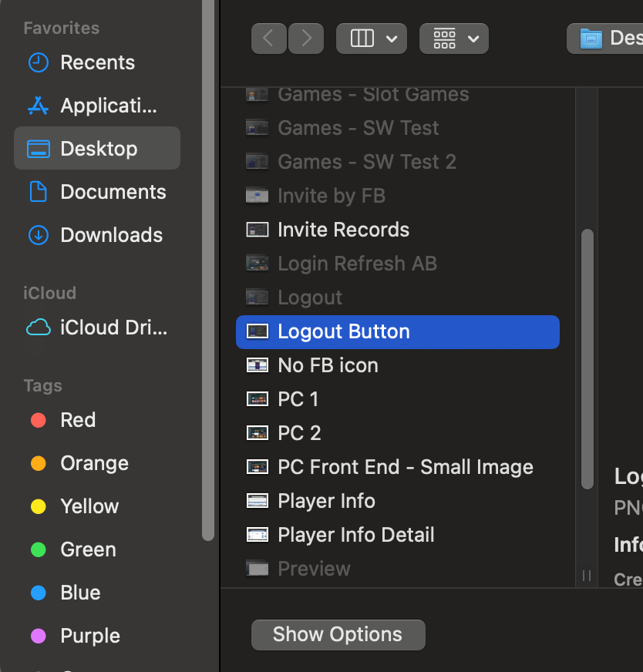Click the column resize handle
Viewport: 643px width, 672px height.
pyautogui.click(x=587, y=576)
